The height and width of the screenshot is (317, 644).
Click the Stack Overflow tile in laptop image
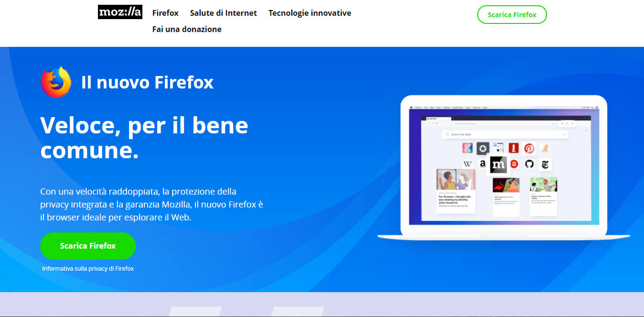point(545,148)
